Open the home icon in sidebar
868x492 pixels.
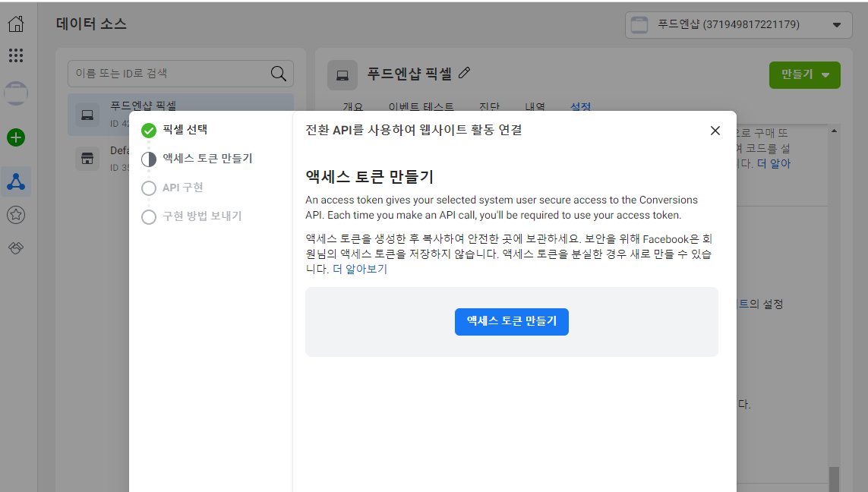[16, 24]
